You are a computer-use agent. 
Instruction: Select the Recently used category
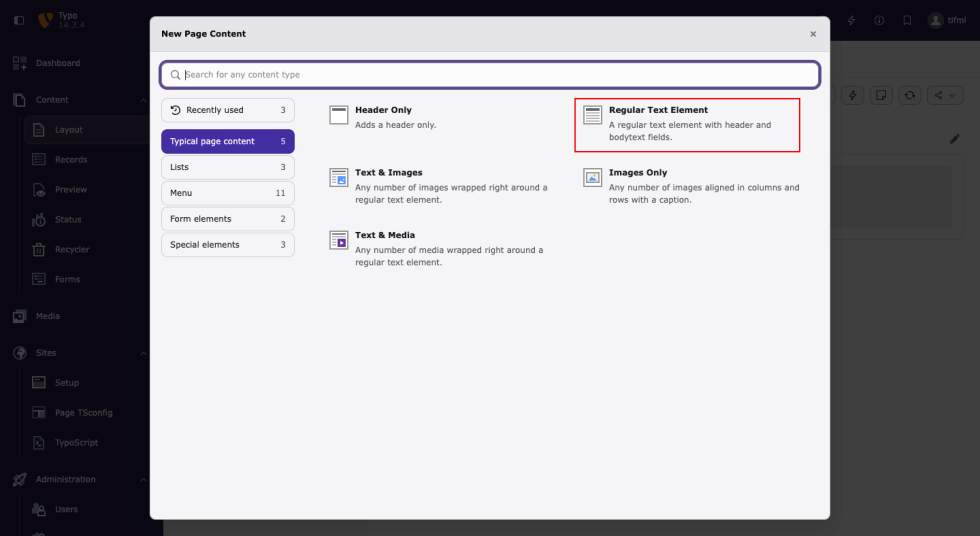(228, 110)
